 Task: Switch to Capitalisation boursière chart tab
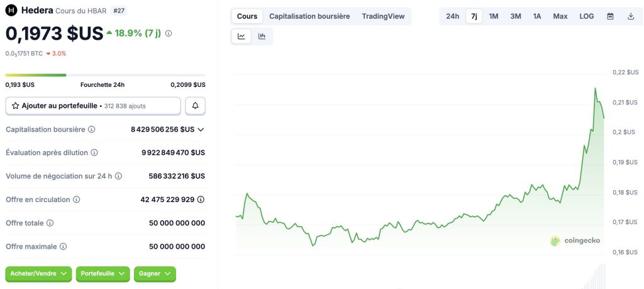(309, 16)
